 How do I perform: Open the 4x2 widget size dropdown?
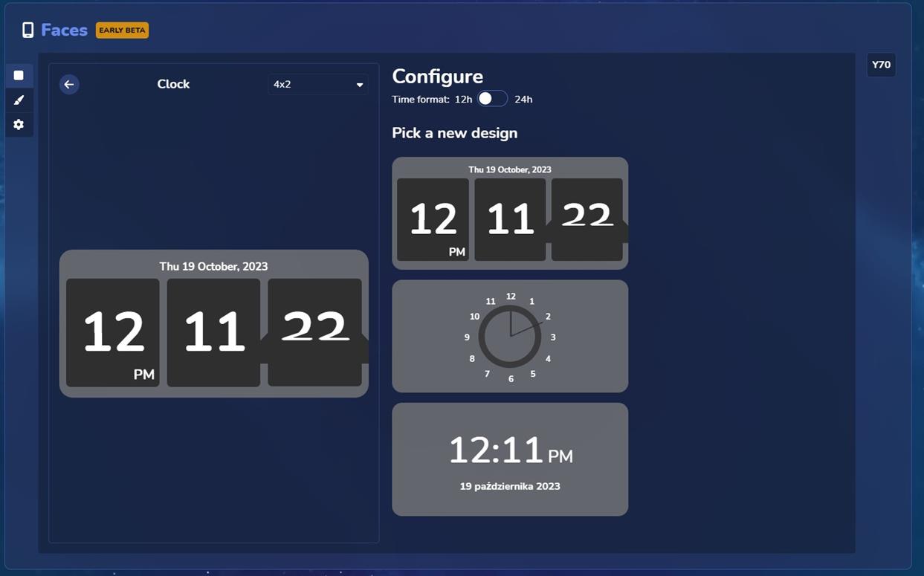click(317, 85)
